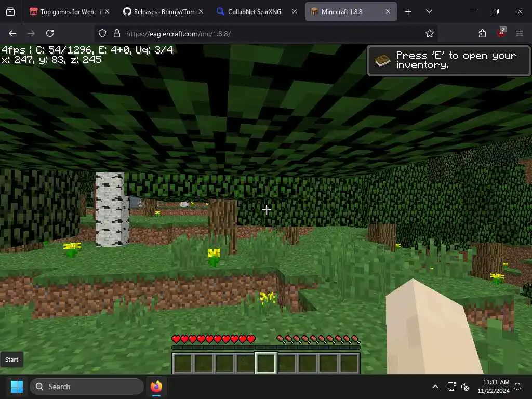Go back to previous page
Viewport: 532px width, 399px height.
(12, 33)
